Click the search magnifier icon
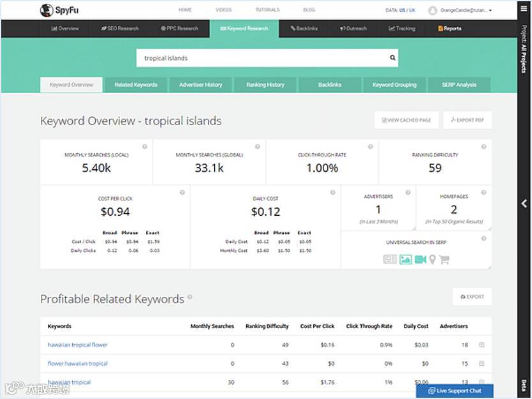This screenshot has height=399, width=532. point(392,57)
